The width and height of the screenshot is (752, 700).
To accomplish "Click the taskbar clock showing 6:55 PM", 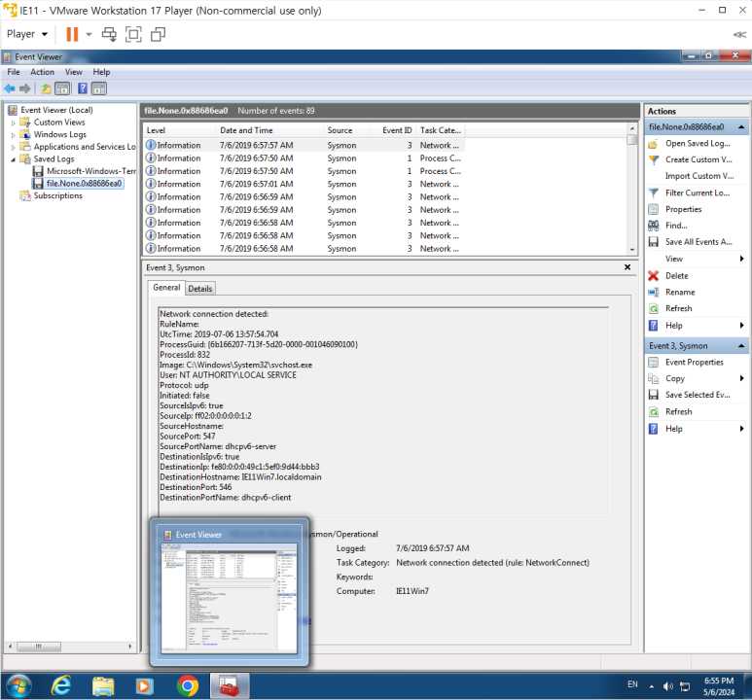I will 718,686.
